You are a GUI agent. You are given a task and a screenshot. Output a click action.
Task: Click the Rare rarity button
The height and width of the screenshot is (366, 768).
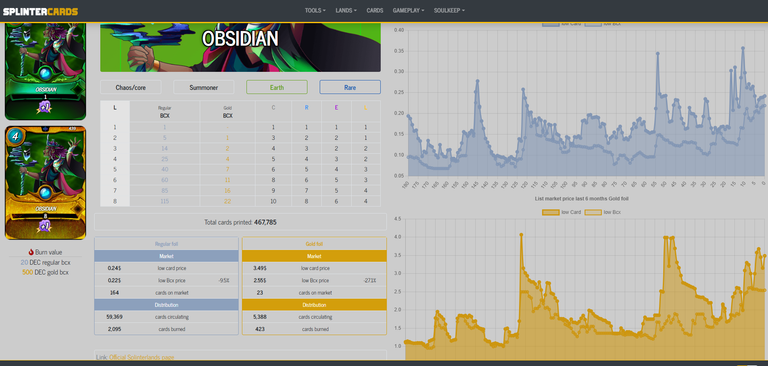350,88
